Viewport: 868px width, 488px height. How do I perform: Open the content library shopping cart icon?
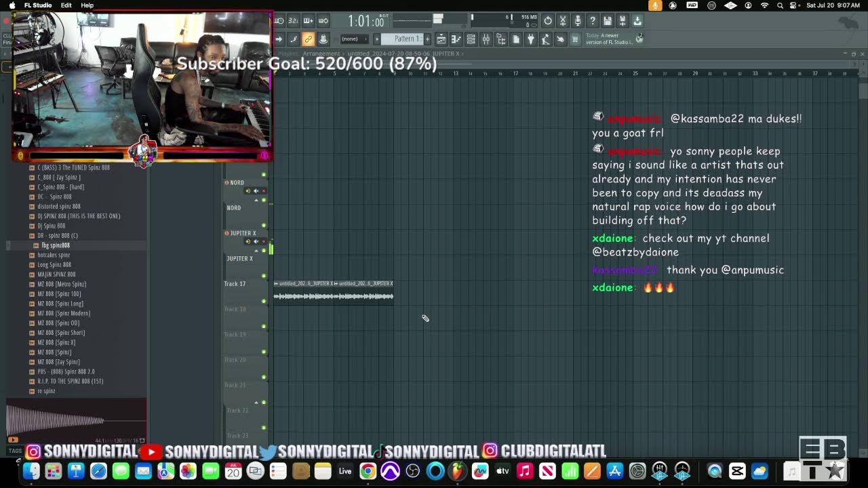point(575,39)
